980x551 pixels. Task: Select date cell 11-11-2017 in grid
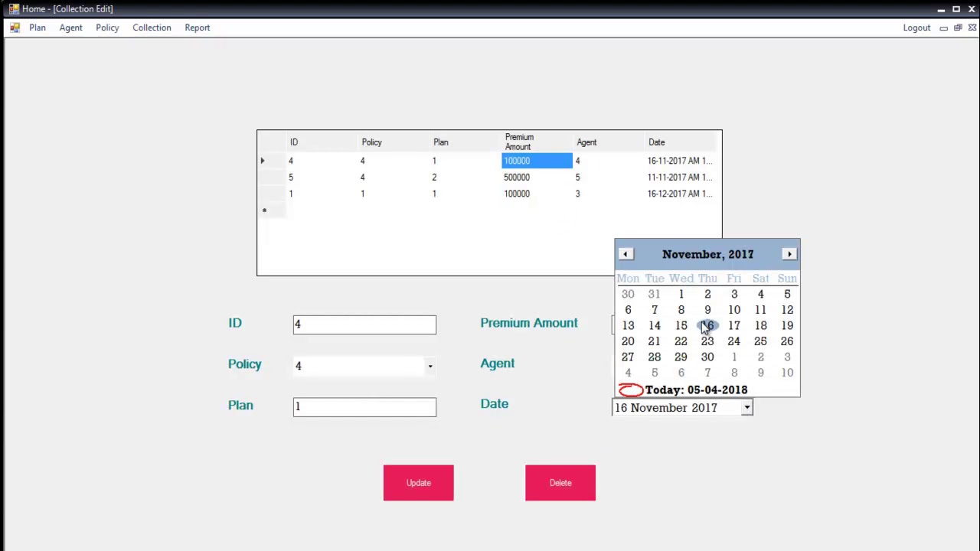coord(681,178)
